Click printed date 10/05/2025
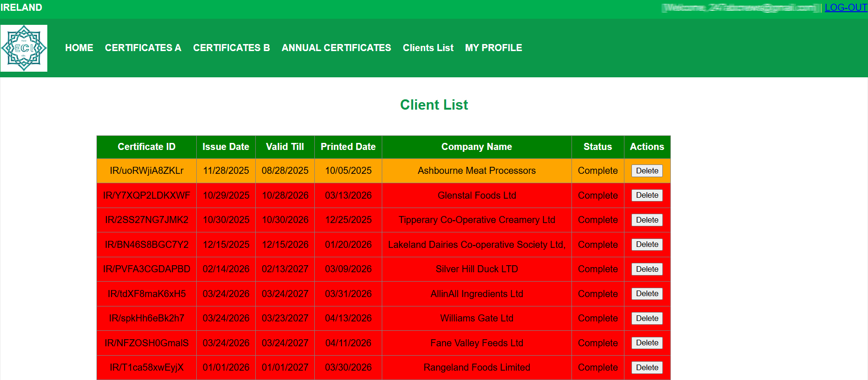This screenshot has height=380, width=868. coord(348,171)
